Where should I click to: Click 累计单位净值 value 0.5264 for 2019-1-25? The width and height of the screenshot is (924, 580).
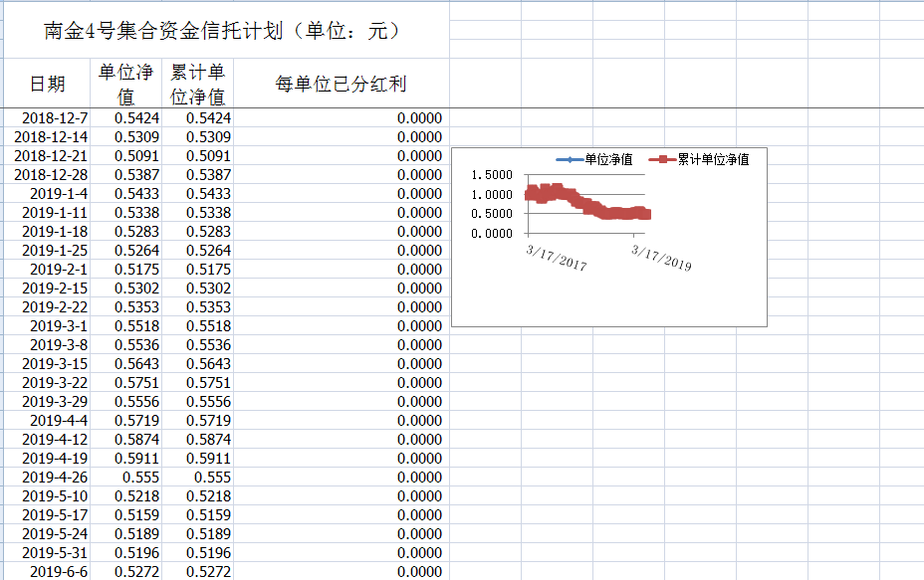(x=197, y=250)
